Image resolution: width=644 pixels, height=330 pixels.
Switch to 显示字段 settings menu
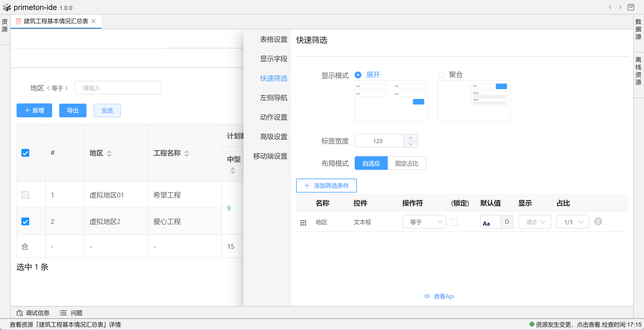coord(274,59)
